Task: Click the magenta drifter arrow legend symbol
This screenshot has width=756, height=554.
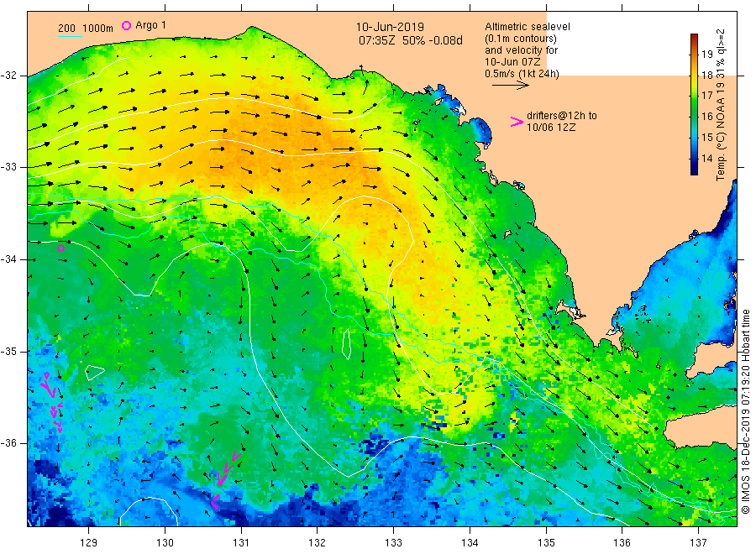Action: coord(517,122)
